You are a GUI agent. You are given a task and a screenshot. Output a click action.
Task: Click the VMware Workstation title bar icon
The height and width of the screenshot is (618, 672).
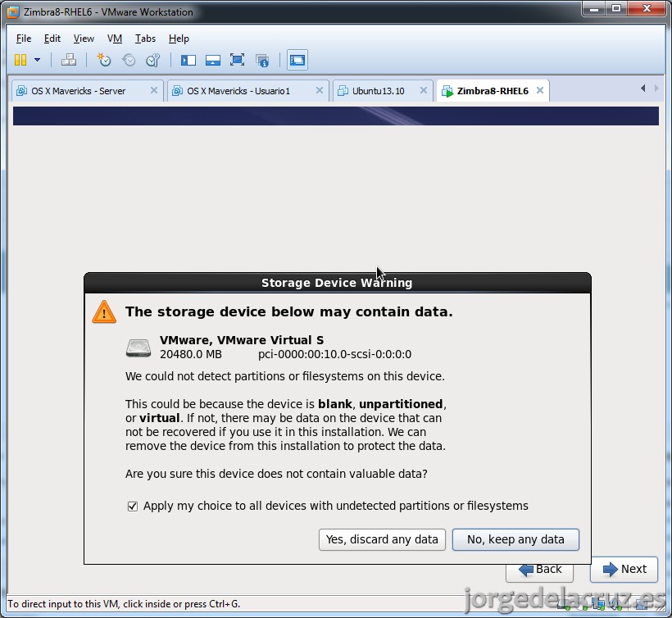tap(13, 12)
